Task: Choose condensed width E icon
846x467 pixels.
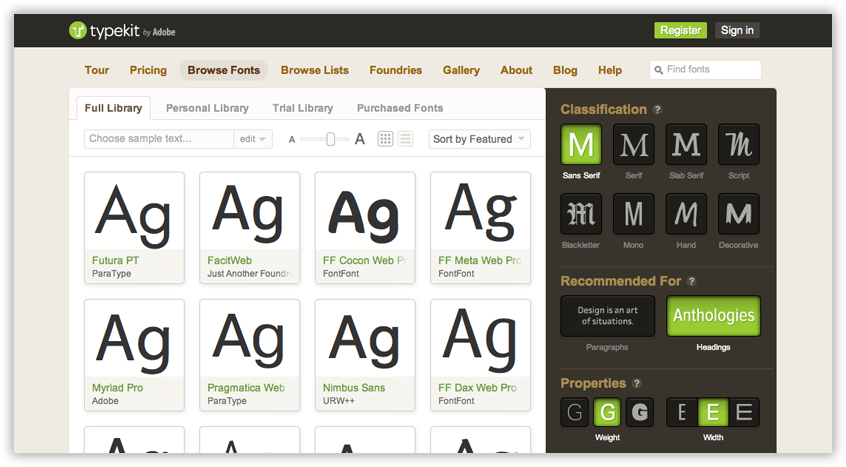Action: pos(681,413)
